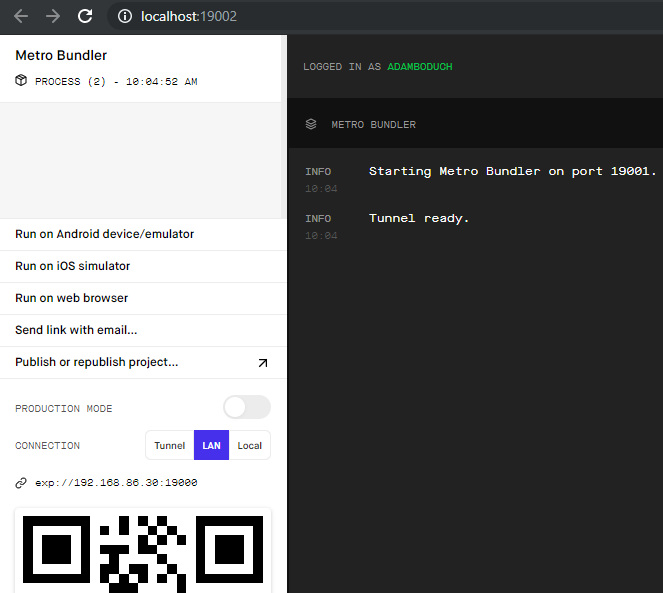Click the external arrow icon beside Publish

point(263,363)
